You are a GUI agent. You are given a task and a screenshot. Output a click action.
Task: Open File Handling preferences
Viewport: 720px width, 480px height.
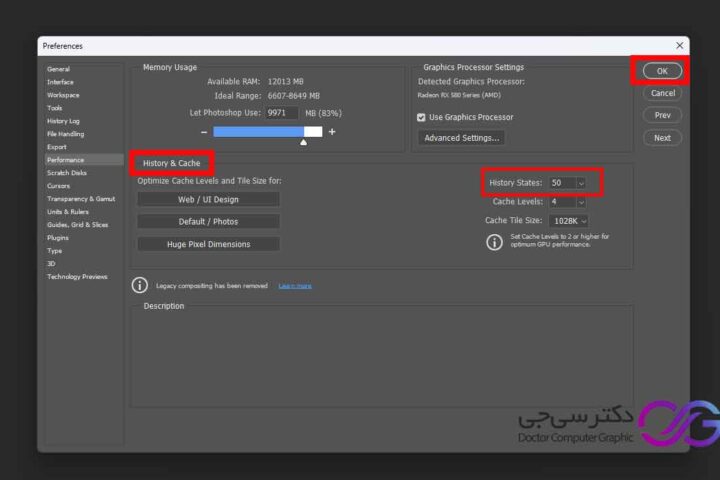65,134
